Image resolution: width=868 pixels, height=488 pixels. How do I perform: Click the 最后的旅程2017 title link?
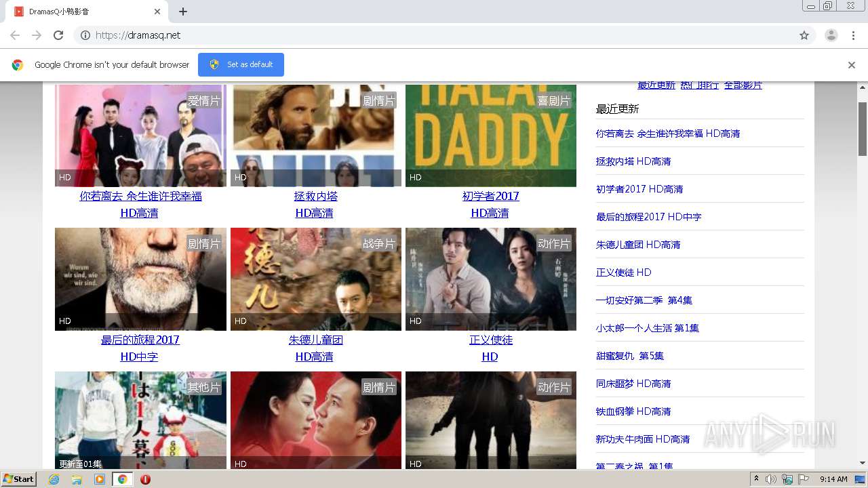[140, 340]
